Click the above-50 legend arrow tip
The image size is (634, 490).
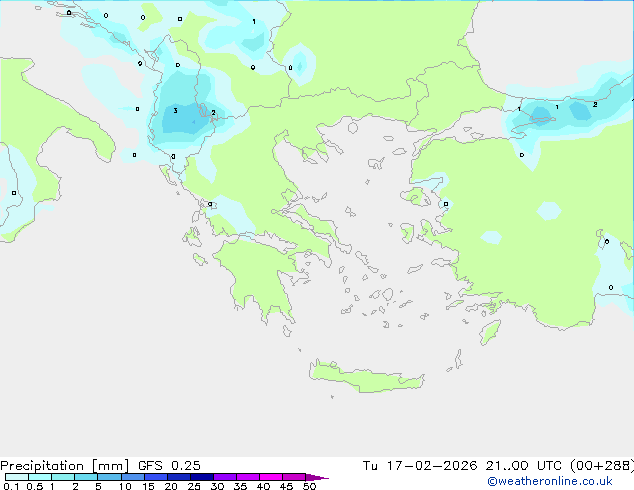coord(317,477)
